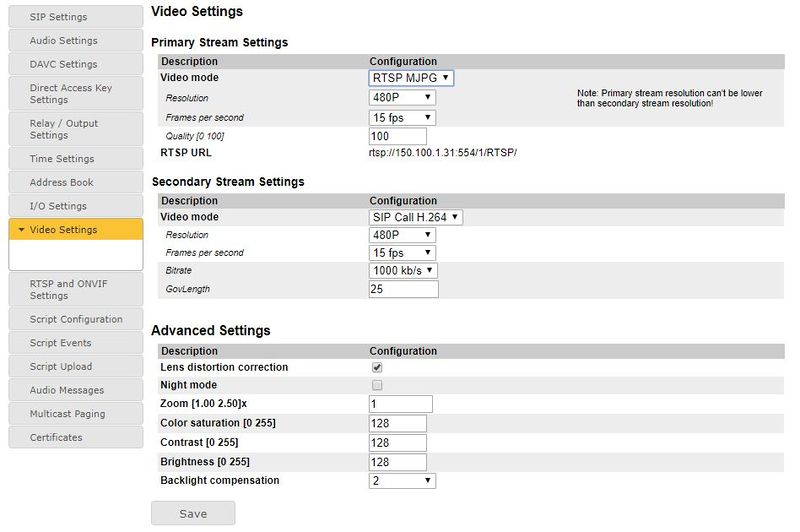Open Relay / Output Settings
Screen dimensions: 800x532
(75, 129)
